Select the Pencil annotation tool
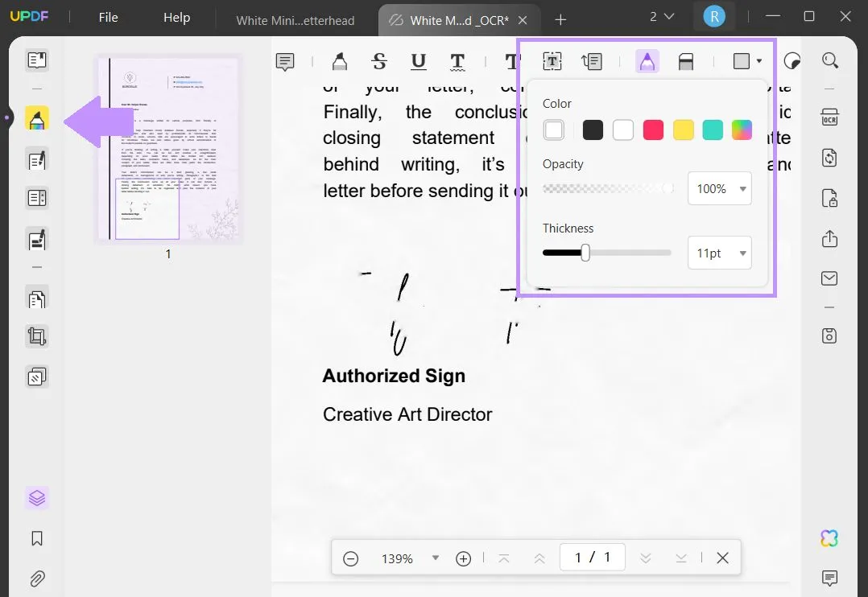Screen dimensions: 868x597 pyautogui.click(x=647, y=60)
